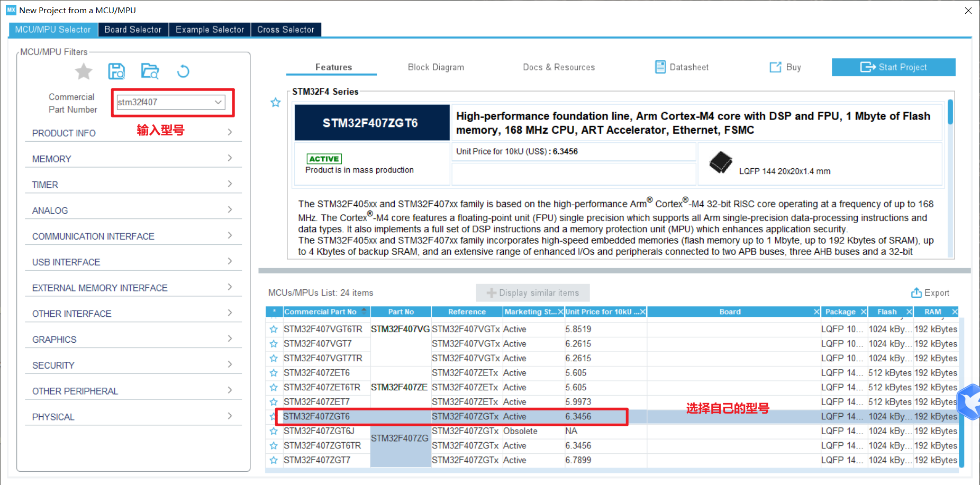Click the load saved search folder icon
980x485 pixels.
(x=150, y=71)
